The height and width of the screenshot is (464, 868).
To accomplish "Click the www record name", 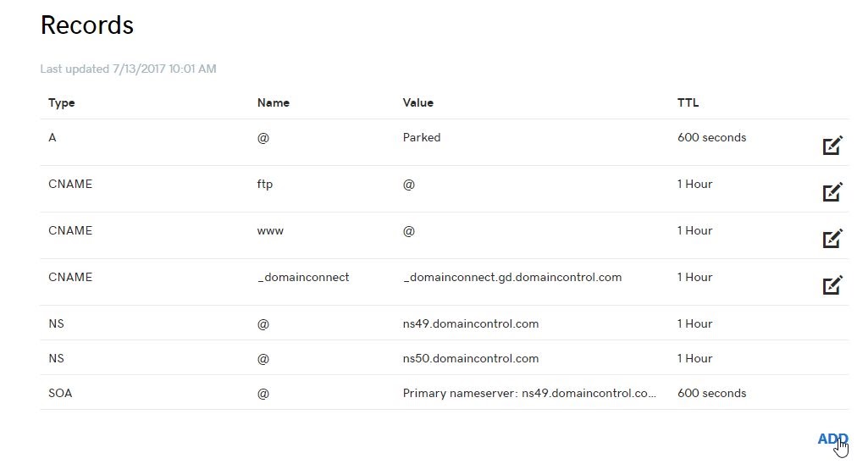I will (270, 230).
